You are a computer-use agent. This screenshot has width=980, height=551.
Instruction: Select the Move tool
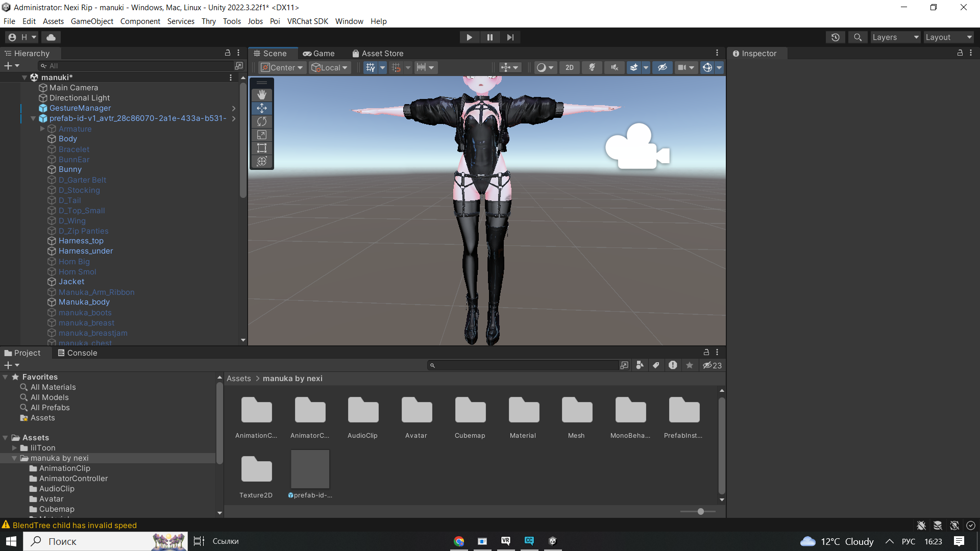coord(262,108)
